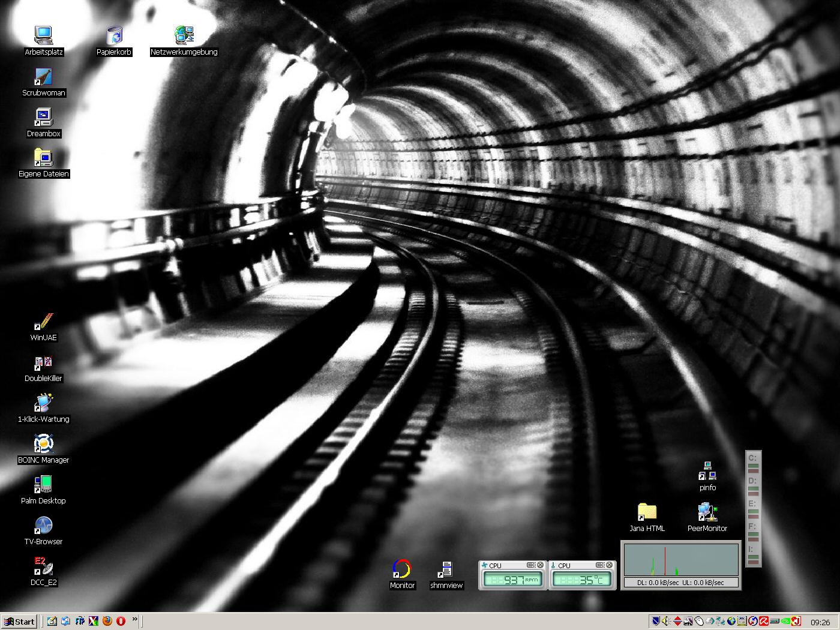Click the Opera quick launch icon
Viewport: 840px width, 630px height.
click(121, 621)
